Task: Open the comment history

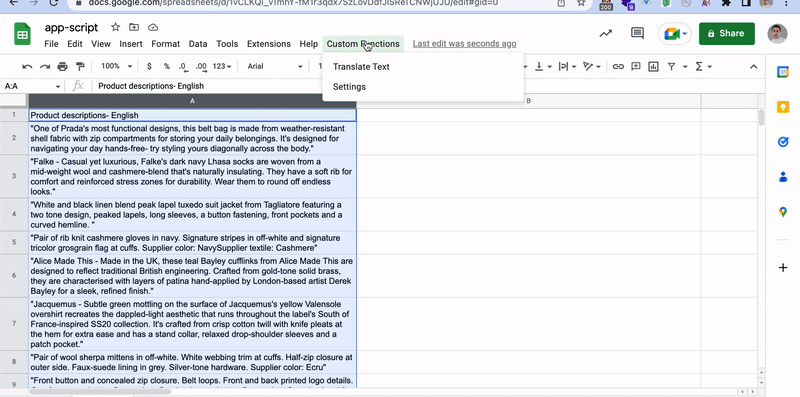Action: click(637, 34)
